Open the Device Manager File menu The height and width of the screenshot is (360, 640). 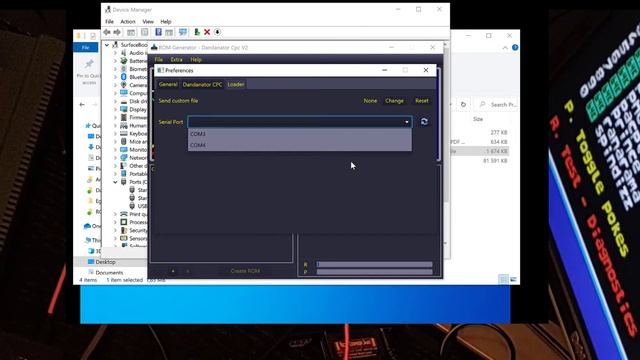click(x=109, y=22)
